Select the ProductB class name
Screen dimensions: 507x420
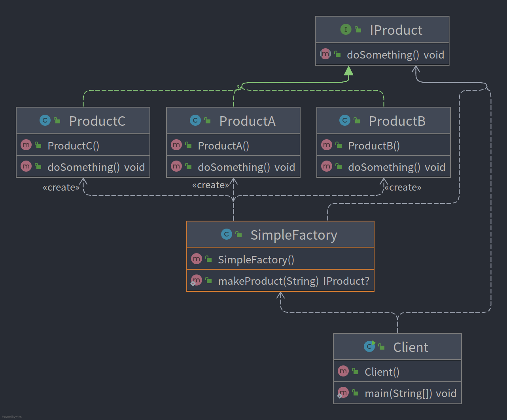point(397,121)
